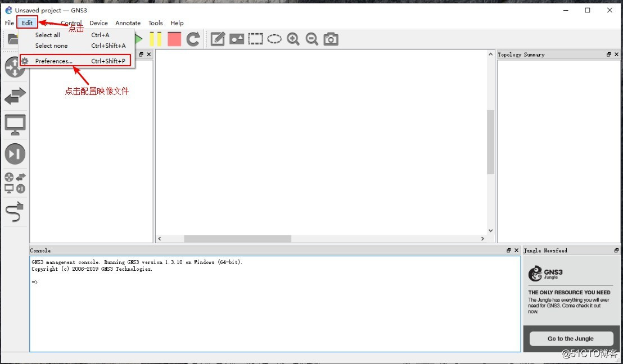Select the Draw rectangle tool
Image resolution: width=623 pixels, height=364 pixels.
click(255, 39)
